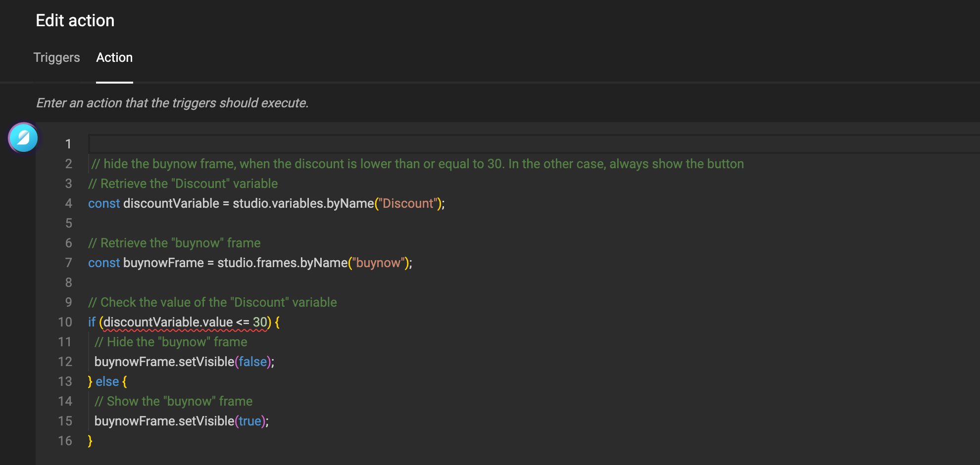Click '// Show the "buynow" frame' comment
Image resolution: width=980 pixels, height=465 pixels.
click(x=173, y=401)
